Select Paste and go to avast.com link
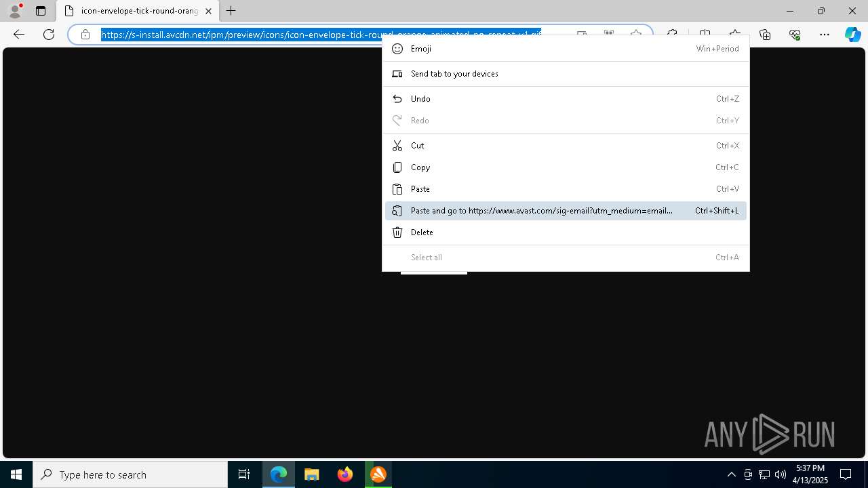The image size is (868, 488). [x=566, y=211]
